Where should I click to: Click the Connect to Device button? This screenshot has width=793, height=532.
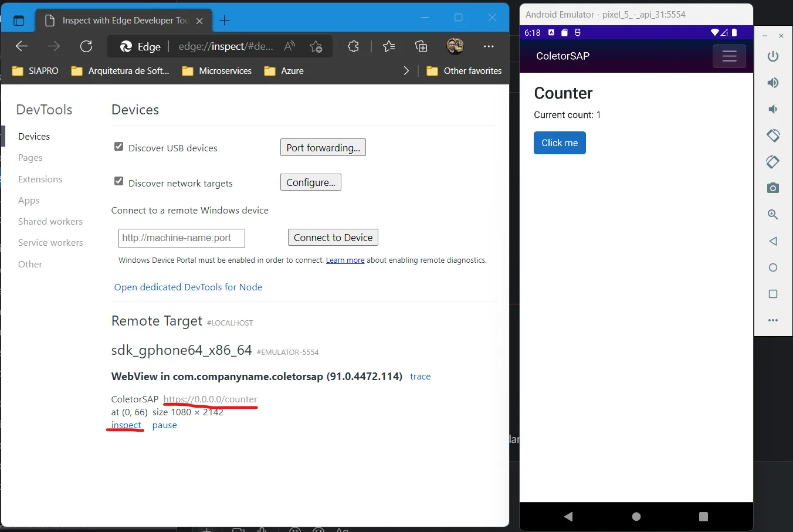tap(333, 238)
